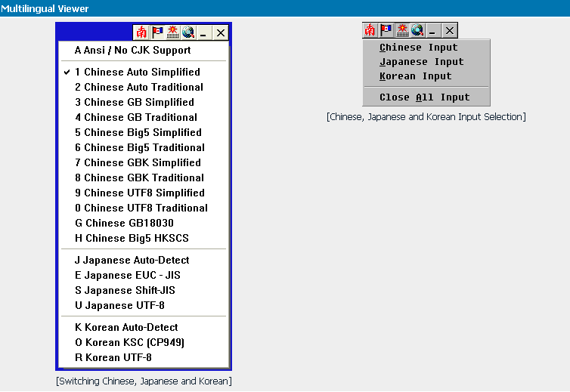The width and height of the screenshot is (570, 392).
Task: Select Ansi / No CJK Support
Action: 144,50
